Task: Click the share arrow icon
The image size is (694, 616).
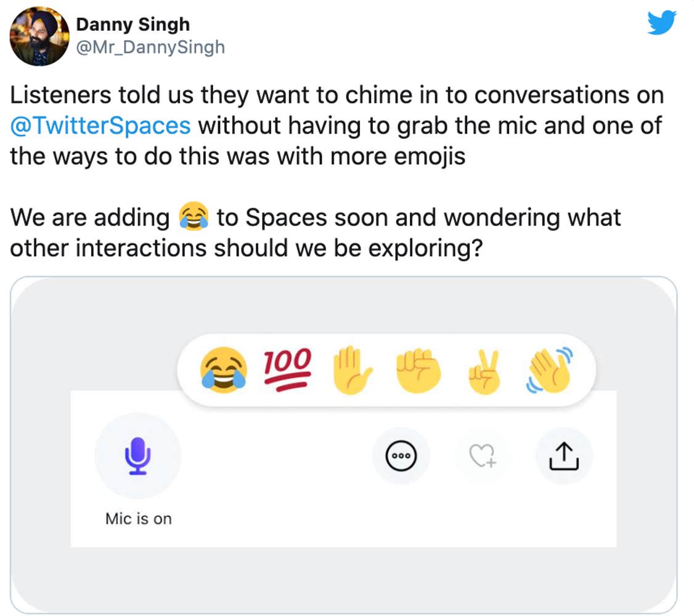Action: (564, 456)
